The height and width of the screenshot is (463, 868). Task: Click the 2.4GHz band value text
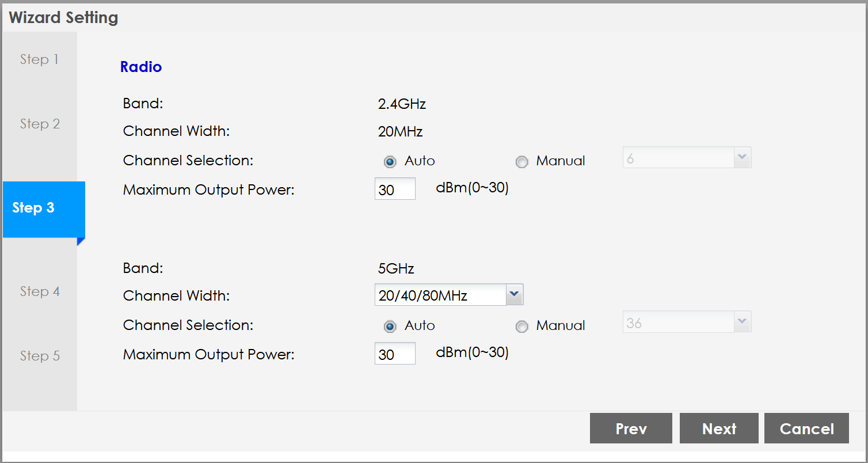402,104
